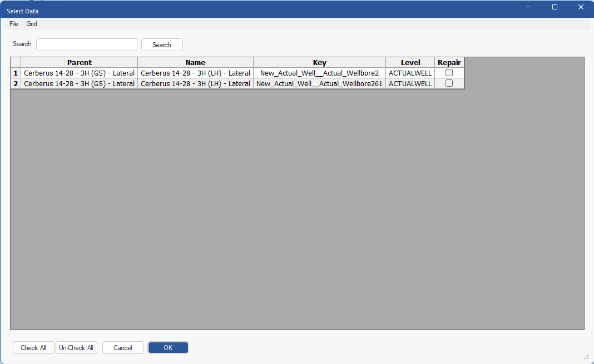Click the Search button

tap(162, 44)
